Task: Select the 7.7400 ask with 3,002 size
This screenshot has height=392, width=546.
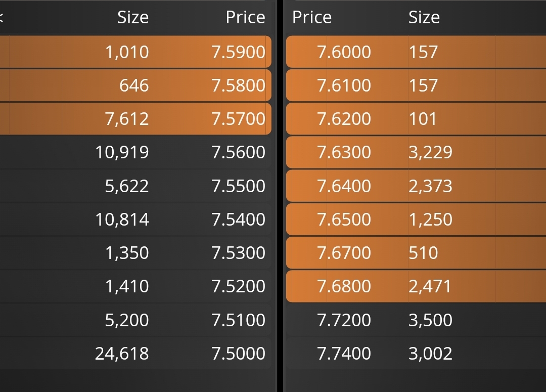Action: pyautogui.click(x=416, y=353)
